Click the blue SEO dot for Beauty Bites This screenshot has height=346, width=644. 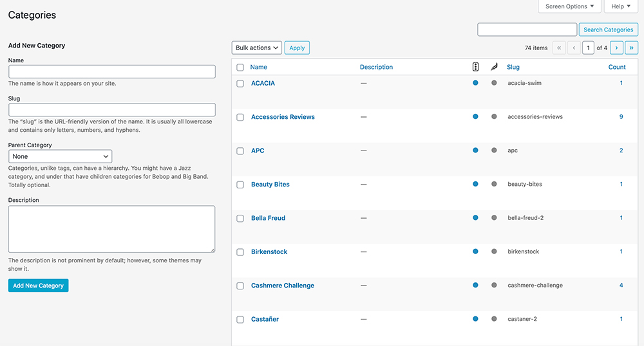475,184
